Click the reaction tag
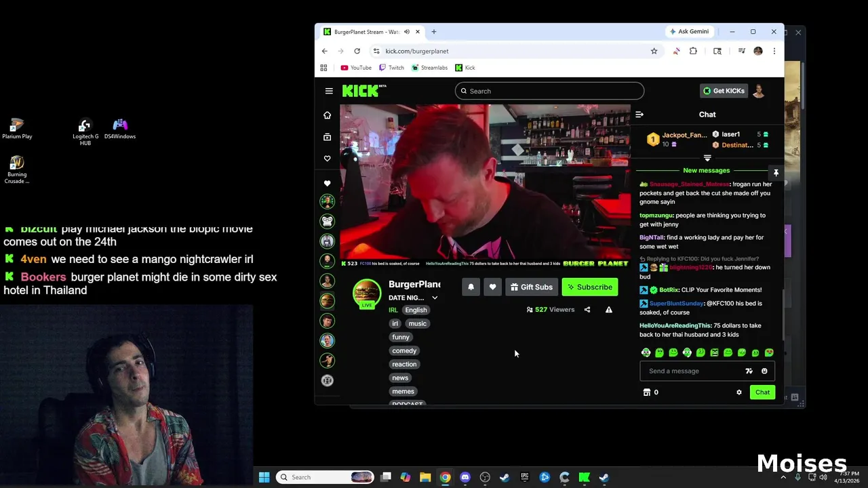 (x=404, y=365)
